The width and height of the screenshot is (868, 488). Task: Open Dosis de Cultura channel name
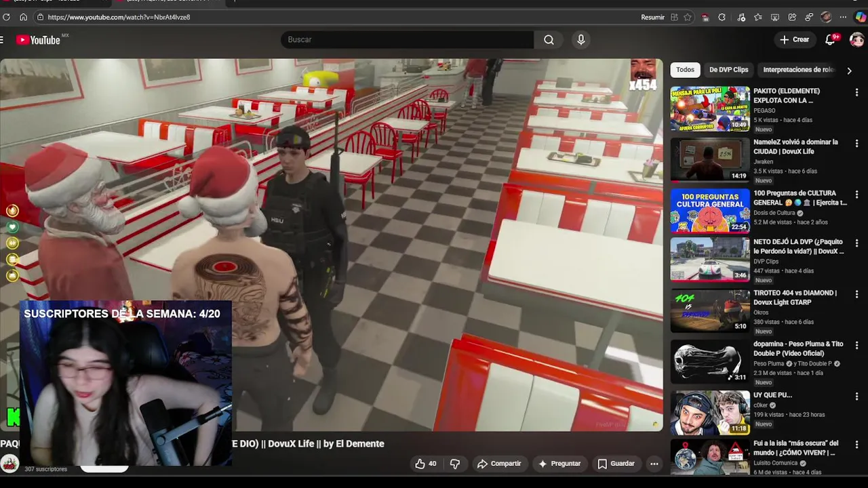[774, 213]
